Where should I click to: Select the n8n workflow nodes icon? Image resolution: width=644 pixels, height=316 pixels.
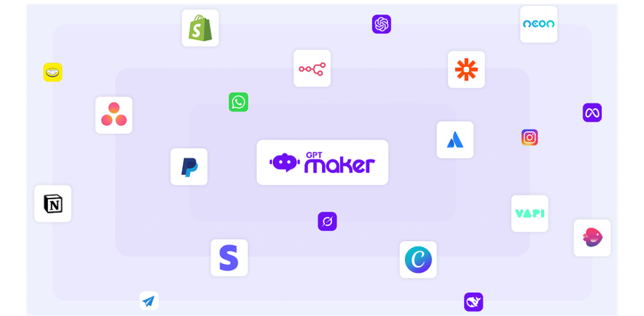point(312,68)
